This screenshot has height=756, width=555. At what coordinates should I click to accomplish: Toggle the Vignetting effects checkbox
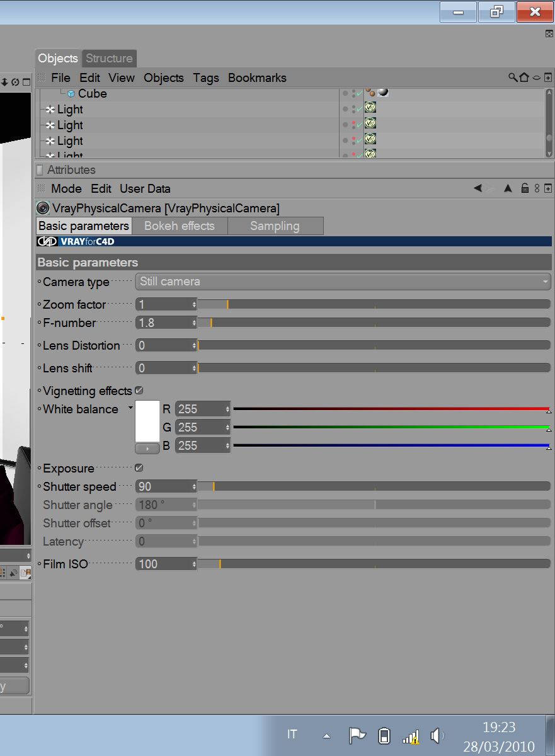(x=139, y=391)
